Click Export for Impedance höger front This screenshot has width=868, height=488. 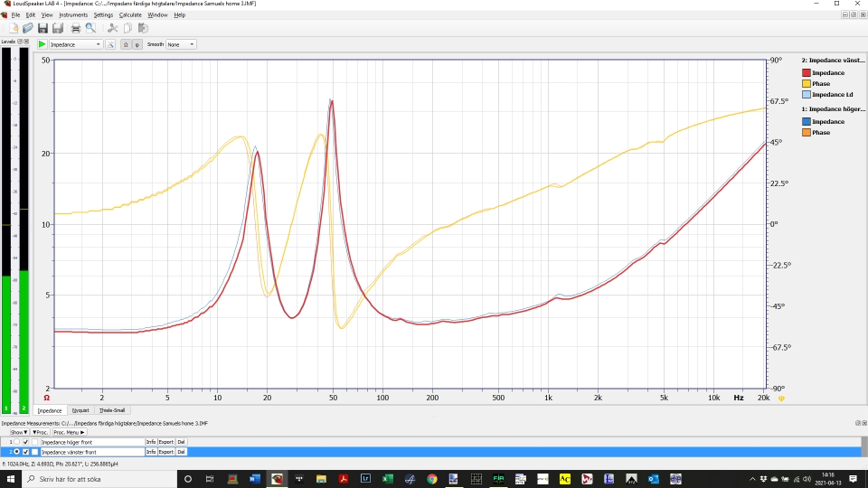pos(166,442)
